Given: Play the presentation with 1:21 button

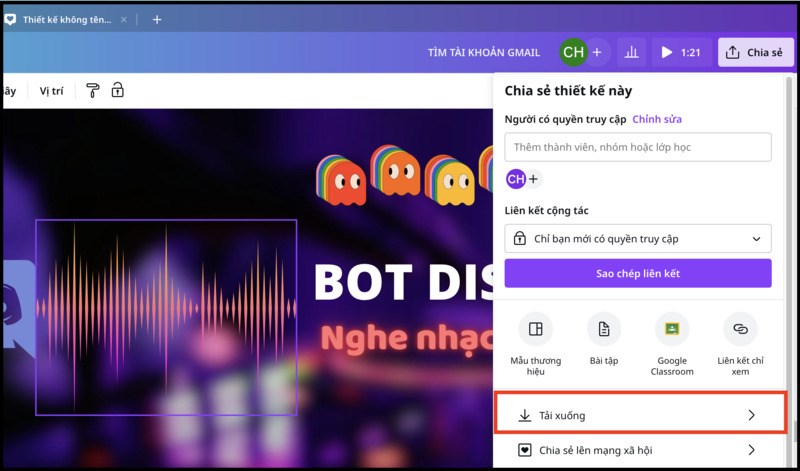Looking at the screenshot, I should pyautogui.click(x=679, y=52).
